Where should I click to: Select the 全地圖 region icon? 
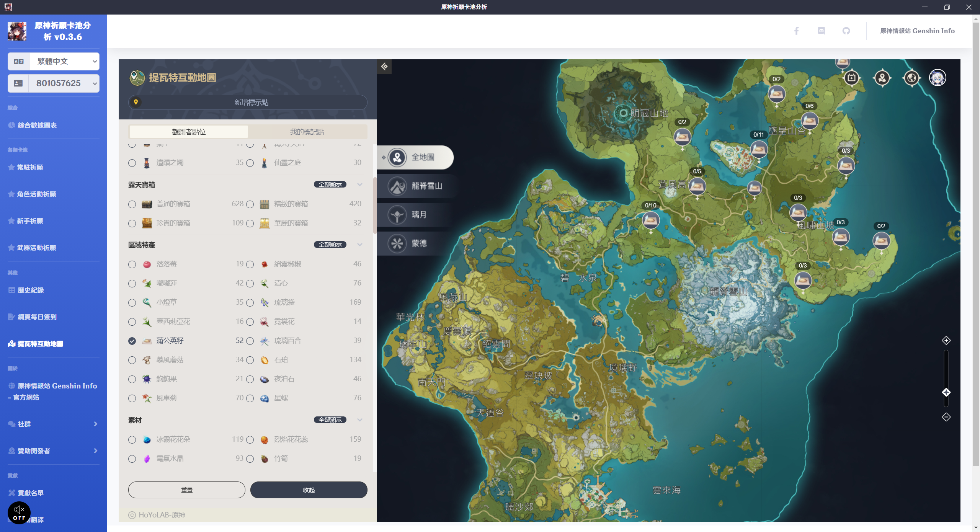click(x=397, y=157)
